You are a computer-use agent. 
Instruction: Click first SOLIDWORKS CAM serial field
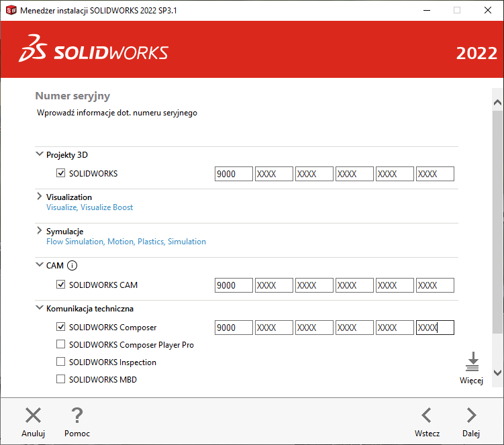(234, 285)
